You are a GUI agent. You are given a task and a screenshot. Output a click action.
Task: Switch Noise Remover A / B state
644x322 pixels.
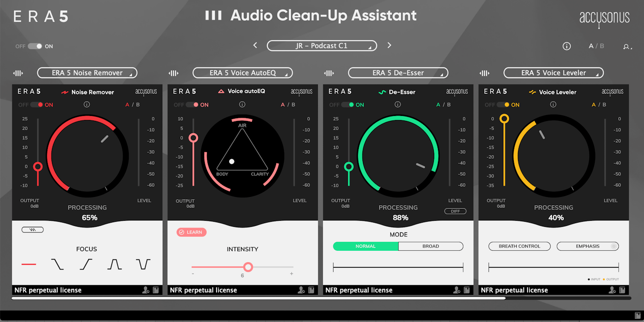(133, 105)
